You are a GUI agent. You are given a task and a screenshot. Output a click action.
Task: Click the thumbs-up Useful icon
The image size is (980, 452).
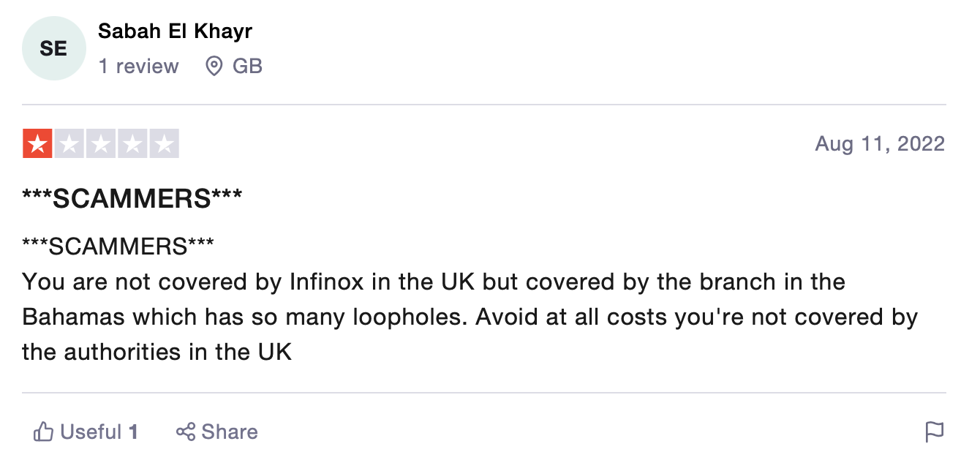(x=44, y=432)
